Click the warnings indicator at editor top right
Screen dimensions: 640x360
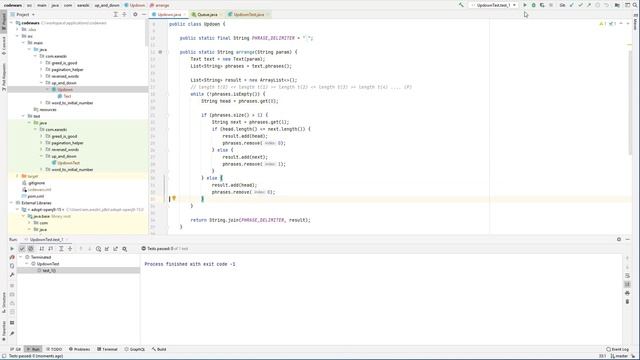click(602, 24)
